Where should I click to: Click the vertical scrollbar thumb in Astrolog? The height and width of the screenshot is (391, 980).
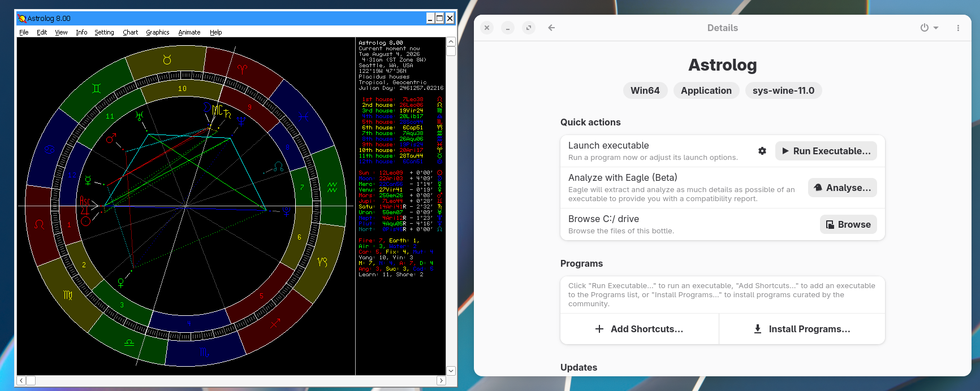pos(451,51)
